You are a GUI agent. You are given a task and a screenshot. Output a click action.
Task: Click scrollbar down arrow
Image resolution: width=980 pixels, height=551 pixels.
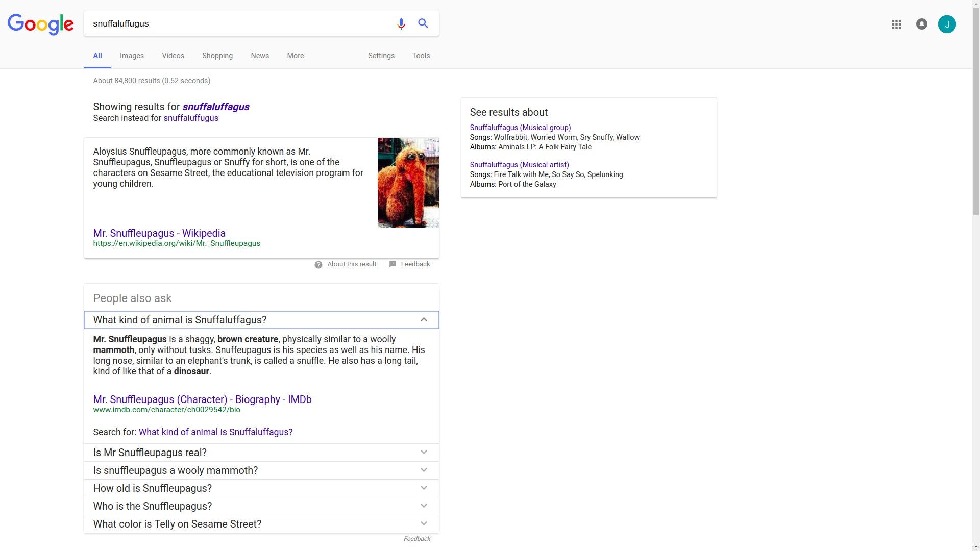pyautogui.click(x=976, y=547)
